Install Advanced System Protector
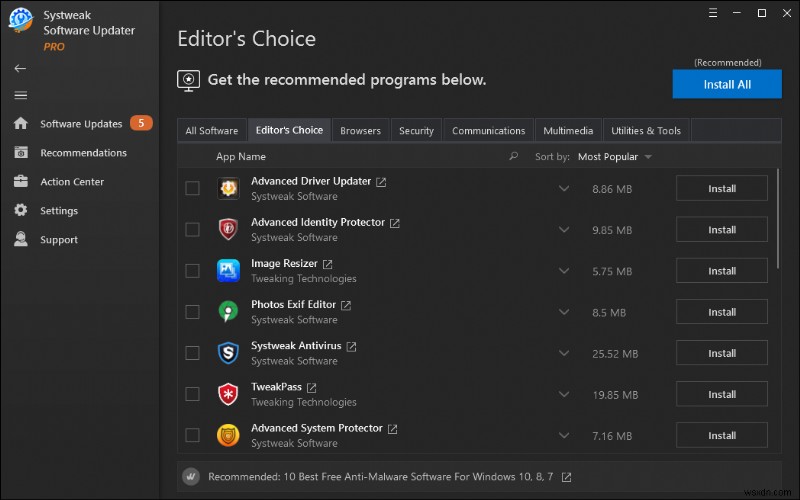This screenshot has width=800, height=500. (722, 435)
